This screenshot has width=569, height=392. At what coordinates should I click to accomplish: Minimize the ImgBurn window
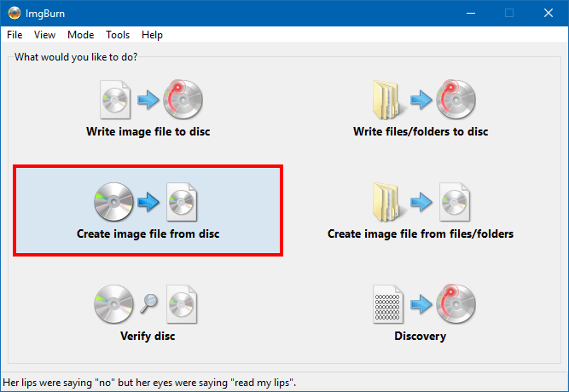coord(471,13)
